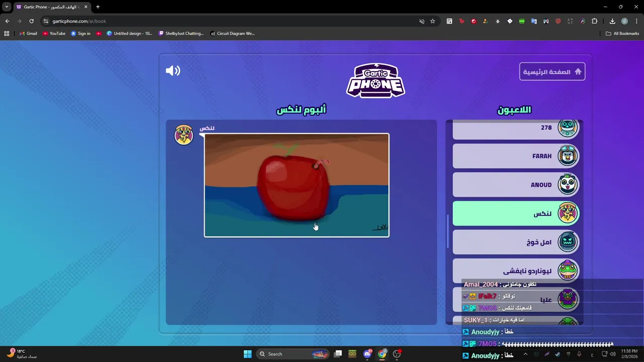644x362 pixels.
Task: Select player امل خوخ in the list
Action: 516,242
